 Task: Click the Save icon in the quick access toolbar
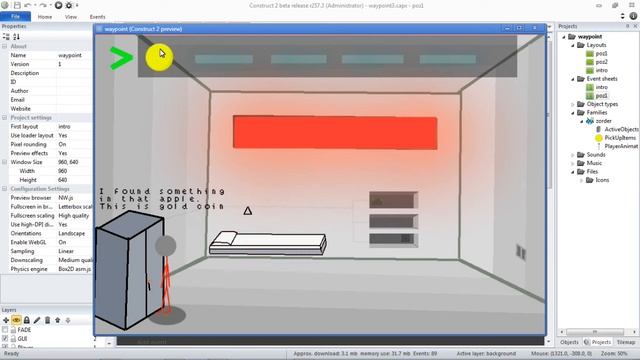[17, 5]
